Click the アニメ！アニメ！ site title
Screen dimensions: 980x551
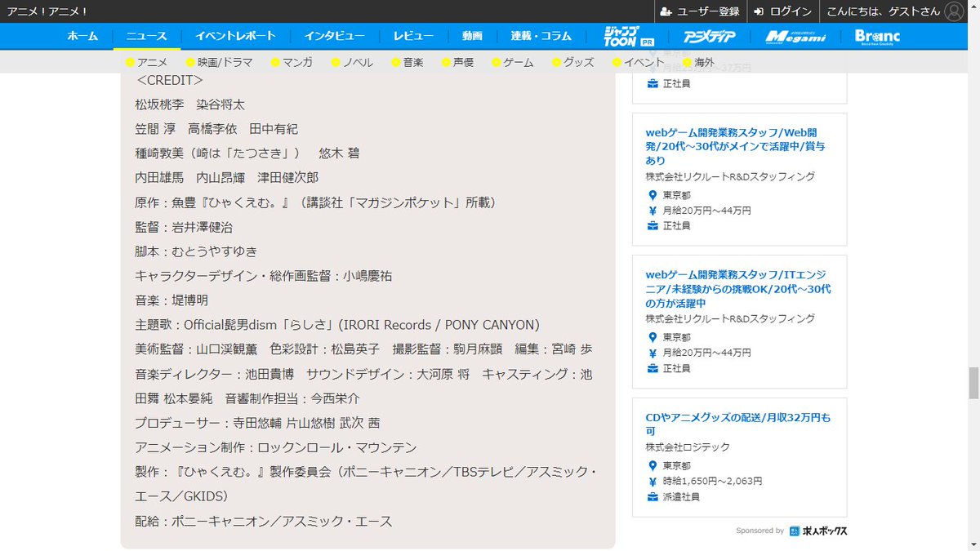(x=47, y=11)
